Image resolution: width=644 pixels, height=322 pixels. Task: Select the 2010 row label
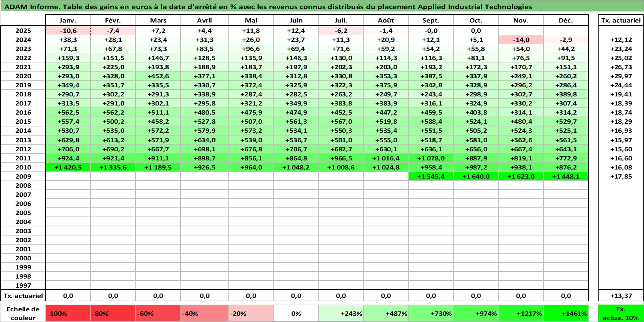coord(23,167)
